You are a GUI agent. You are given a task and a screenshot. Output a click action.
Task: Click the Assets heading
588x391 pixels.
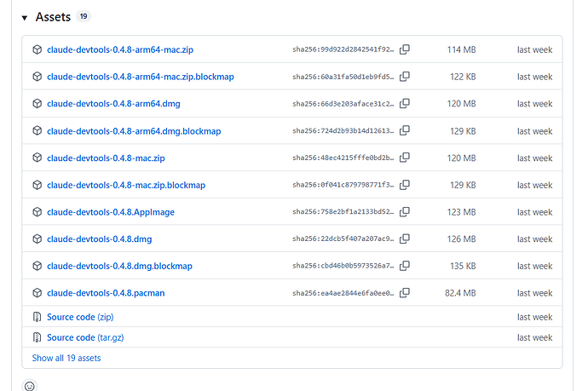tap(53, 17)
